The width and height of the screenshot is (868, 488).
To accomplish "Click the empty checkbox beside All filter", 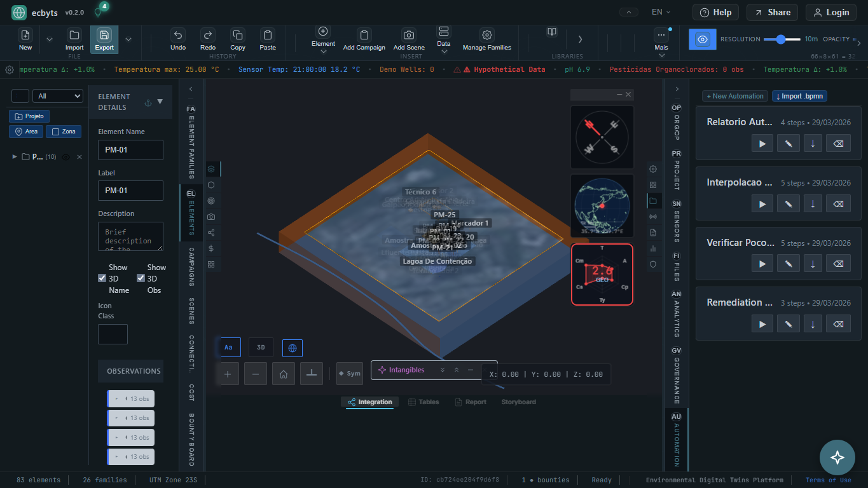I will [20, 96].
